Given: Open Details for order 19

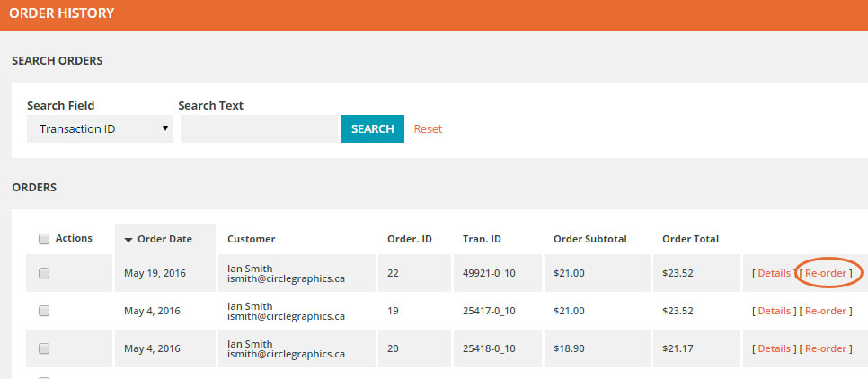Looking at the screenshot, I should [x=774, y=311].
